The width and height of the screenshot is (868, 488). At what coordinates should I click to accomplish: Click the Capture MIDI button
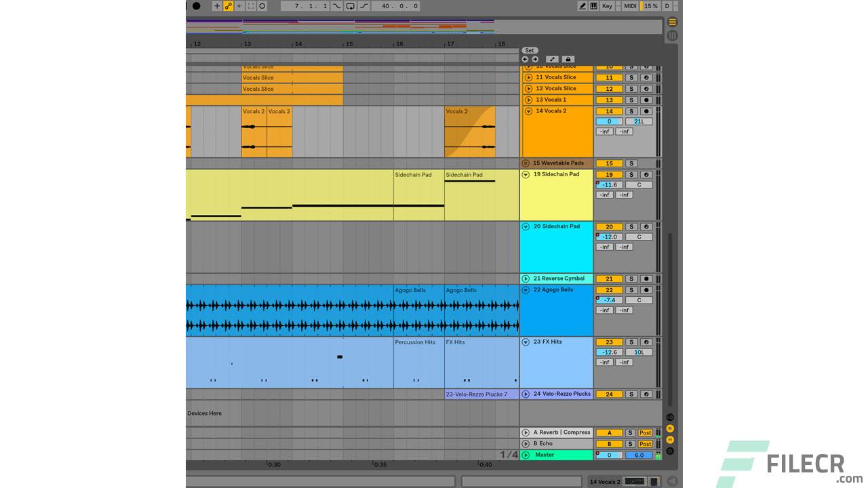tap(251, 6)
